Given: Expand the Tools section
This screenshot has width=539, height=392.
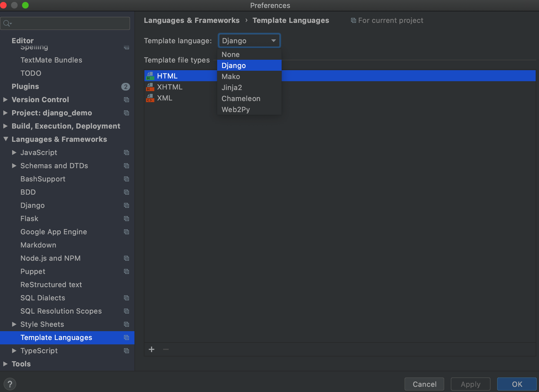Looking at the screenshot, I should (5, 364).
